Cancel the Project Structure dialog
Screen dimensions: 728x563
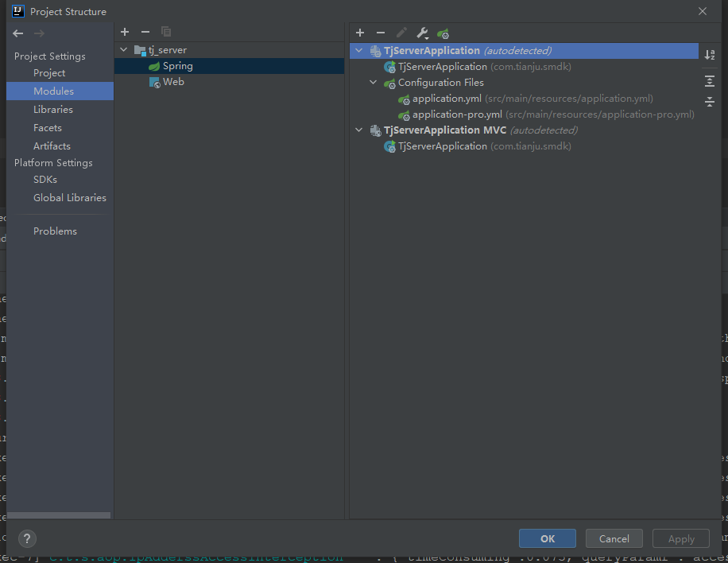pos(614,538)
